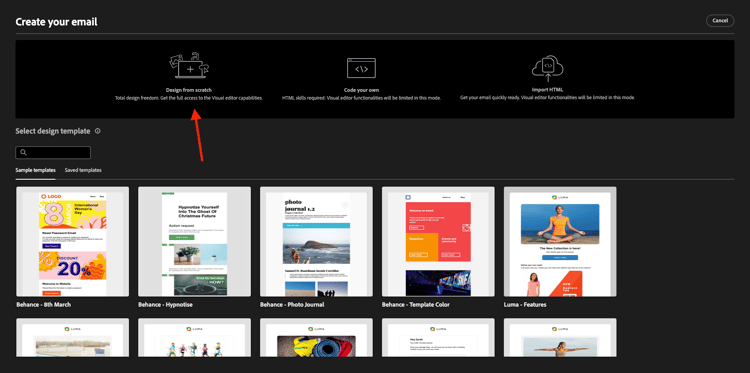
Task: Open the Luma - Features template thumbnail
Action: coord(560,241)
